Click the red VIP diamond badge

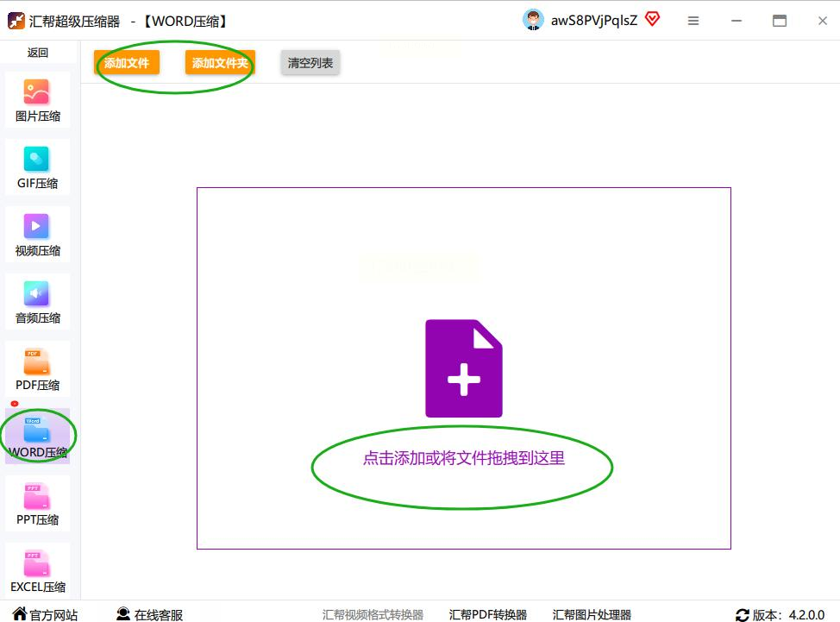pyautogui.click(x=653, y=19)
